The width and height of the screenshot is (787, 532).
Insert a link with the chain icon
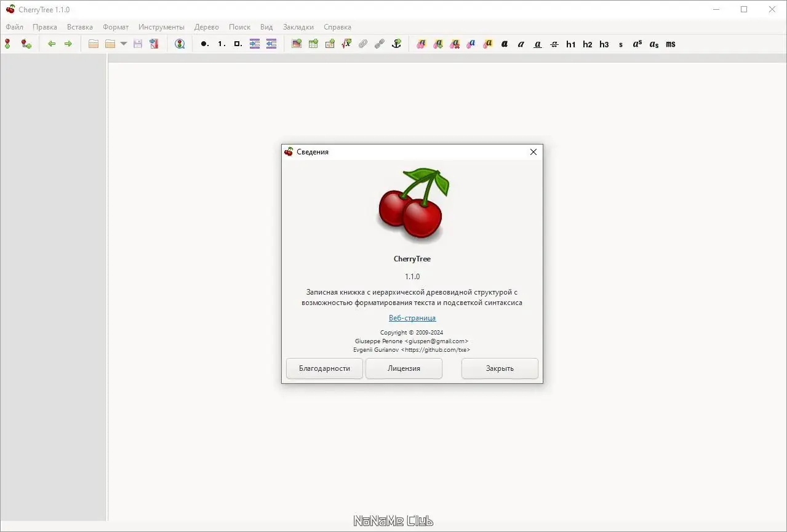click(380, 44)
